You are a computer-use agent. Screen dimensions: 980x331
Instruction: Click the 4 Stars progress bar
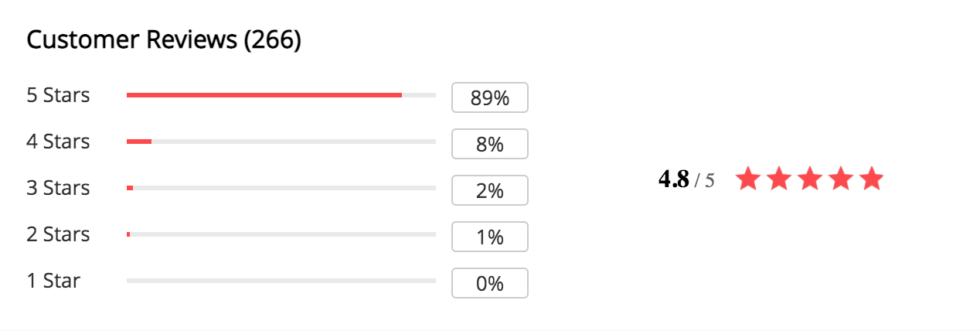tap(281, 142)
